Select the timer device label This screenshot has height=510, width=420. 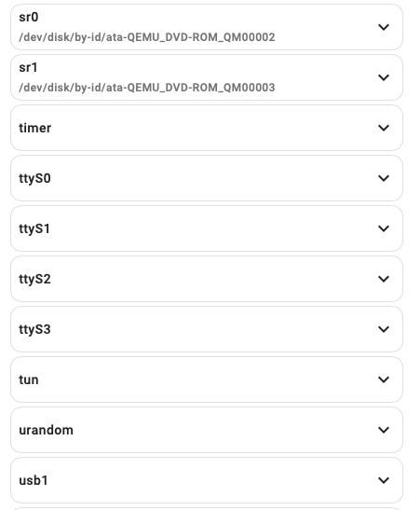tap(35, 128)
